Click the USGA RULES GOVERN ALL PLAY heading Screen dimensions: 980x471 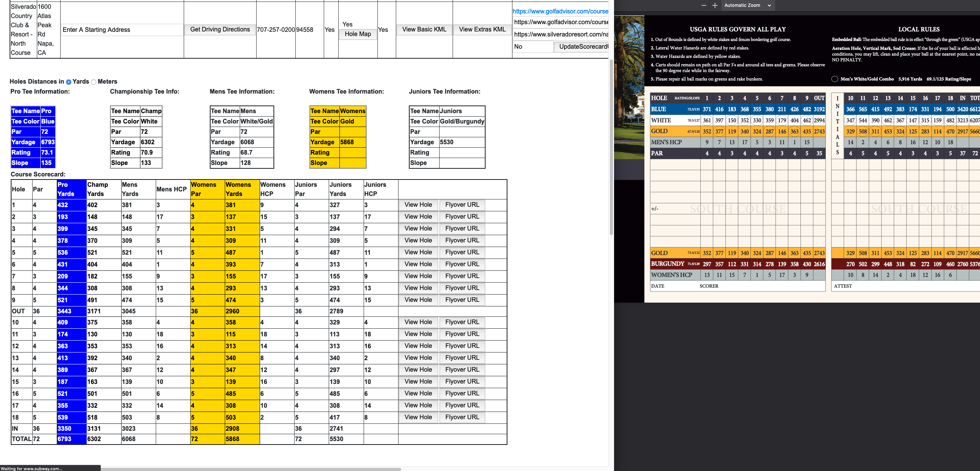click(738, 29)
